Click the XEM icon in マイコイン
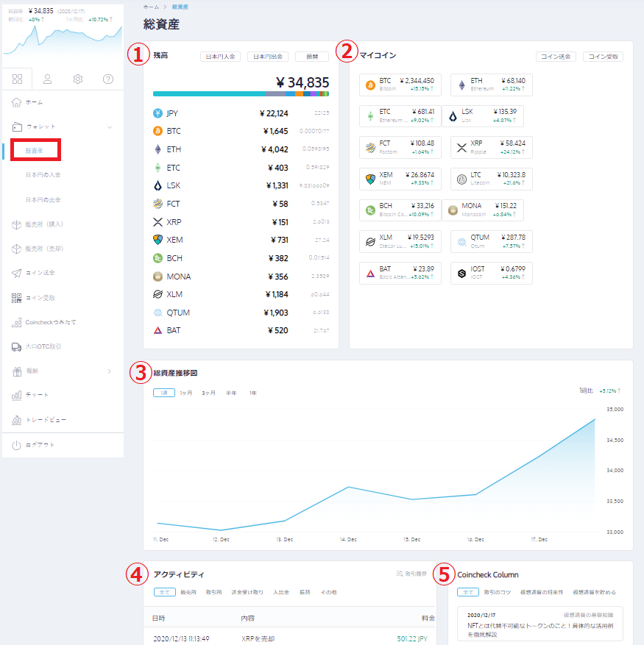Image resolution: width=644 pixels, height=645 pixels. (371, 179)
